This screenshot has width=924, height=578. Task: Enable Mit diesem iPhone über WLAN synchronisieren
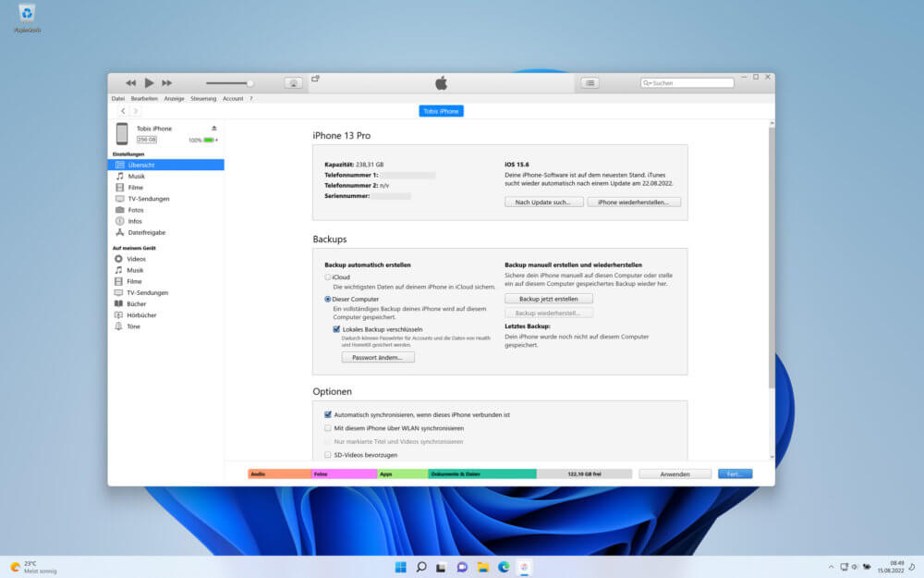click(x=328, y=428)
